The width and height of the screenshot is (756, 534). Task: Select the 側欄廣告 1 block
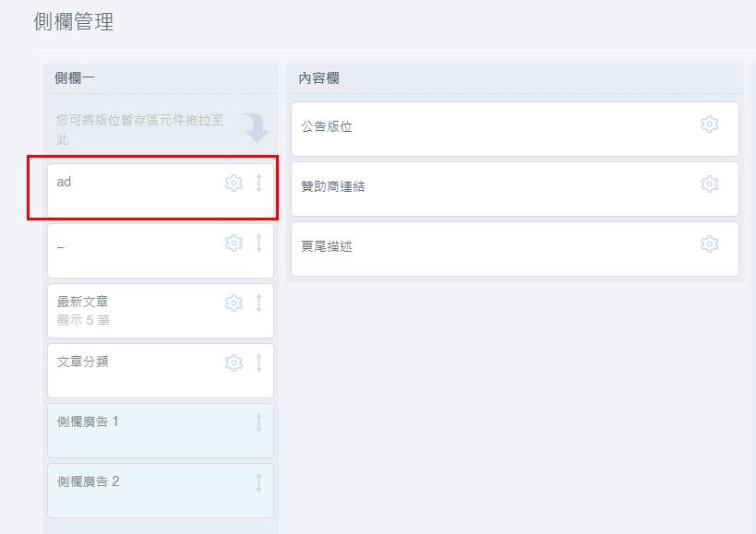pyautogui.click(x=161, y=431)
